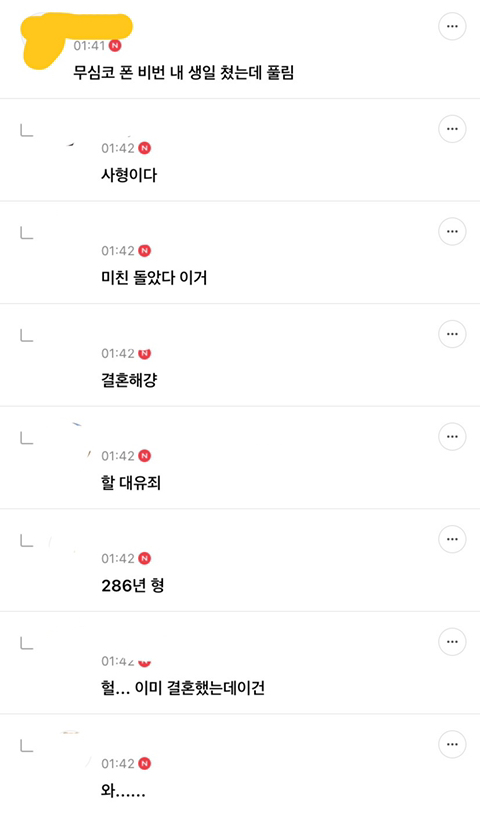Click the red N badge on the main post
The image size is (480, 816).
click(x=115, y=46)
